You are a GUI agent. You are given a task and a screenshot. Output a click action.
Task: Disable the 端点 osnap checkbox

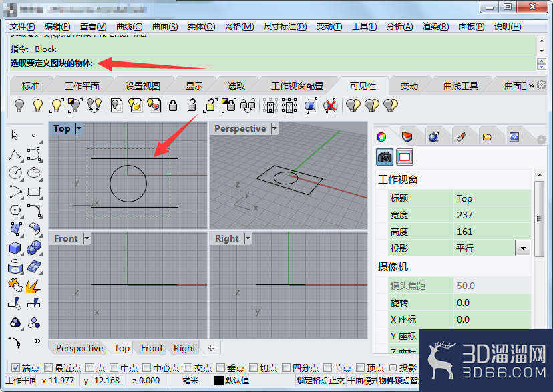(x=15, y=368)
